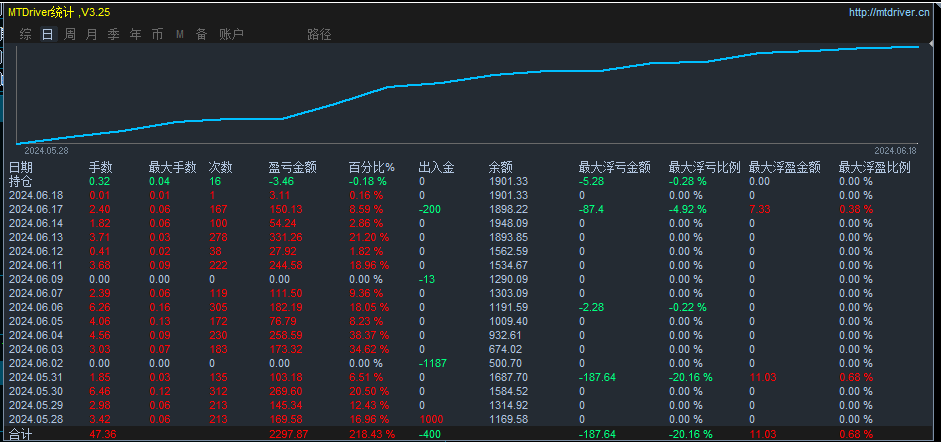
Task: Click the -200 withdrawal value
Action: (430, 209)
